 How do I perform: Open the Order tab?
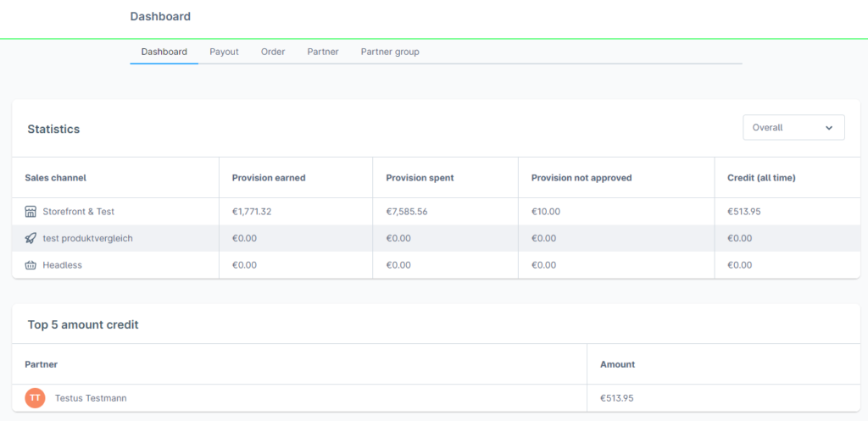[x=273, y=52]
